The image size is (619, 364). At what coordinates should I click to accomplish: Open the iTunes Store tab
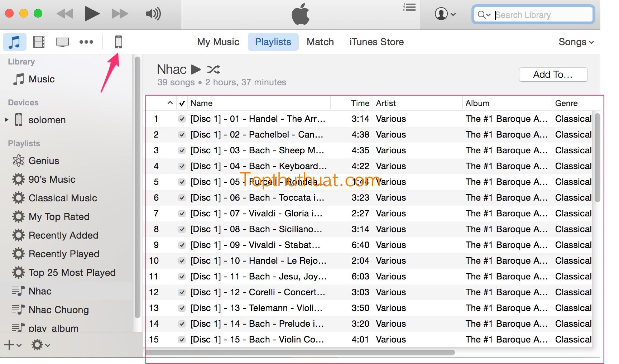376,42
